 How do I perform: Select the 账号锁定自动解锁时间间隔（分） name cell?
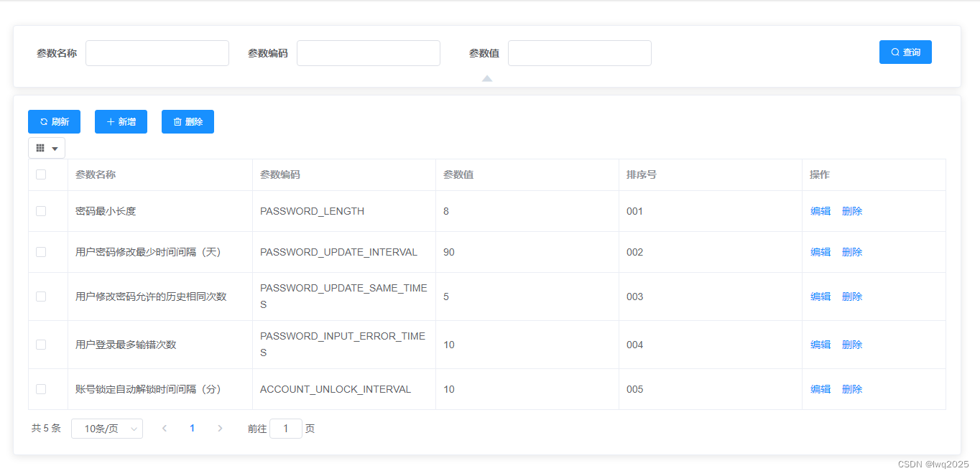(160, 389)
